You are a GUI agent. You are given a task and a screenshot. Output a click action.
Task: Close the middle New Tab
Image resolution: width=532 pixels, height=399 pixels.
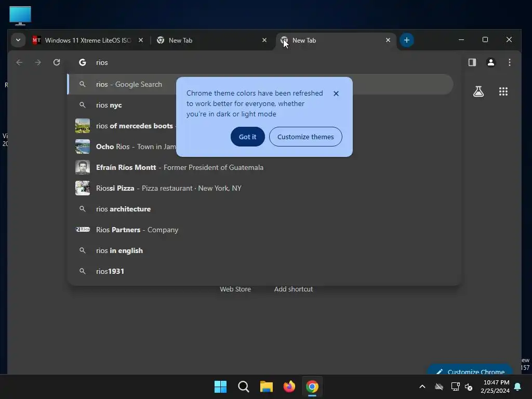pyautogui.click(x=264, y=40)
